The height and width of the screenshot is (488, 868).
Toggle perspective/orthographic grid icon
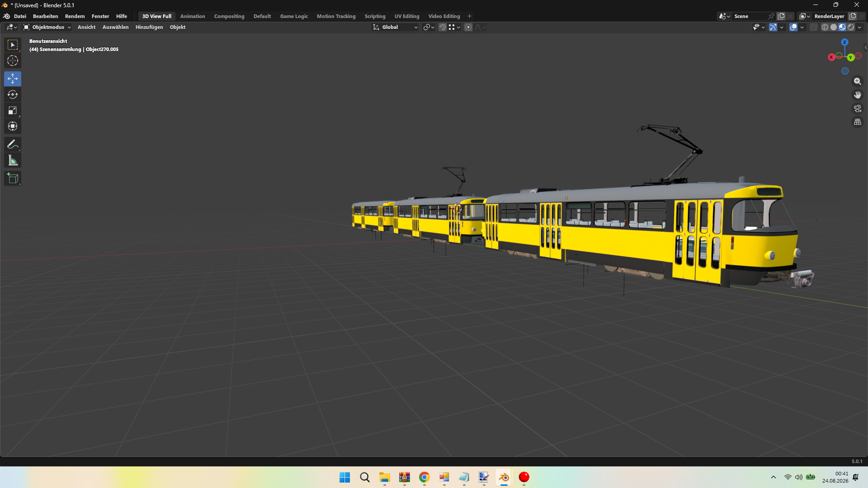tap(857, 122)
